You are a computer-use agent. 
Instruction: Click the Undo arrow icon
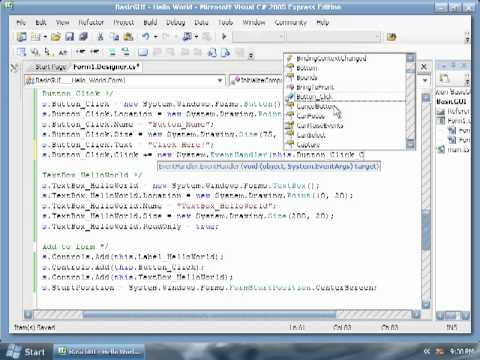click(x=146, y=37)
